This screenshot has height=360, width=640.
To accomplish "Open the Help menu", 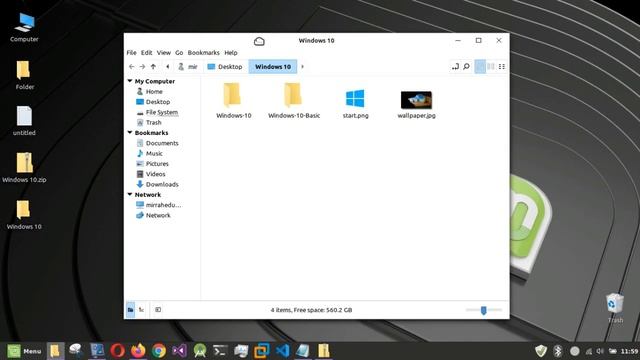I will [x=231, y=53].
